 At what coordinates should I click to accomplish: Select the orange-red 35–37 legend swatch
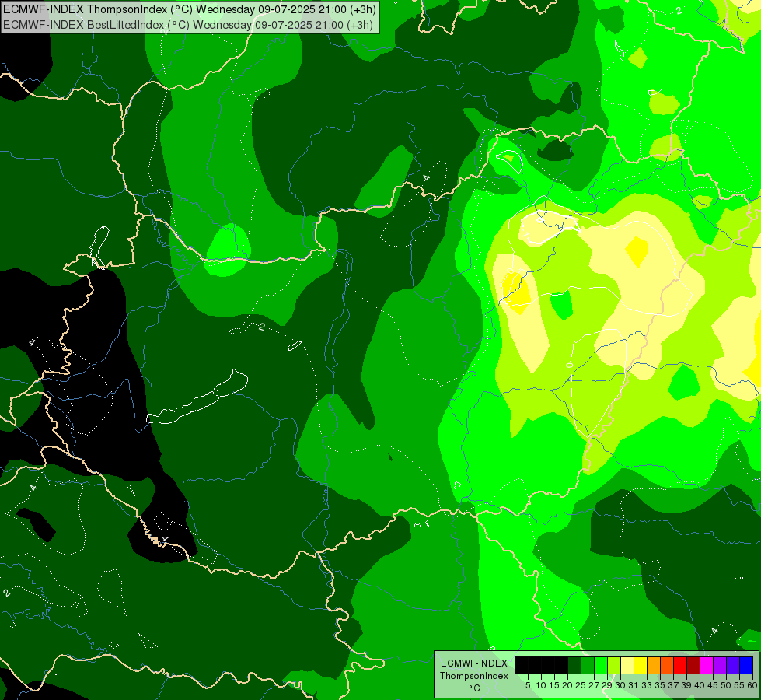pos(667,665)
